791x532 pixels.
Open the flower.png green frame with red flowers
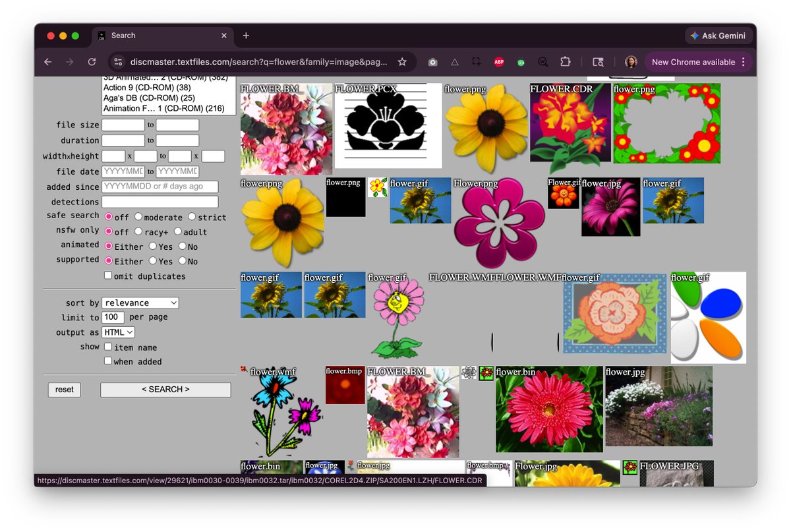click(x=667, y=123)
